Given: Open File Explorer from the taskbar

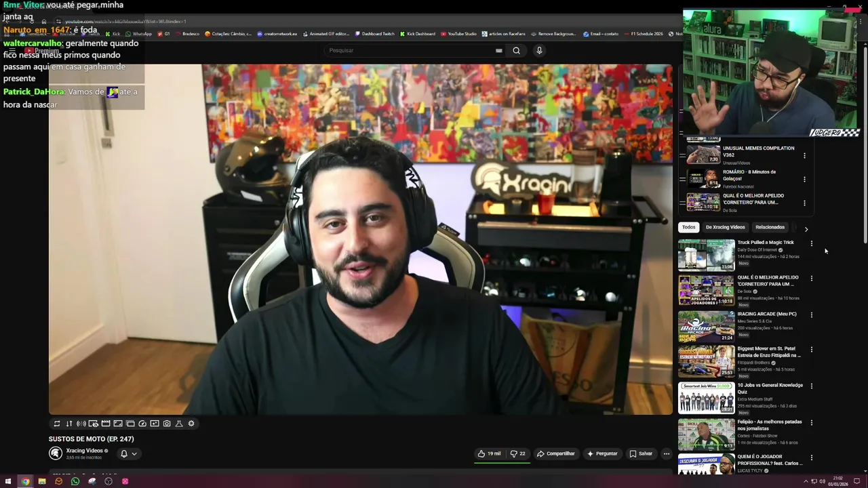Looking at the screenshot, I should (x=42, y=481).
